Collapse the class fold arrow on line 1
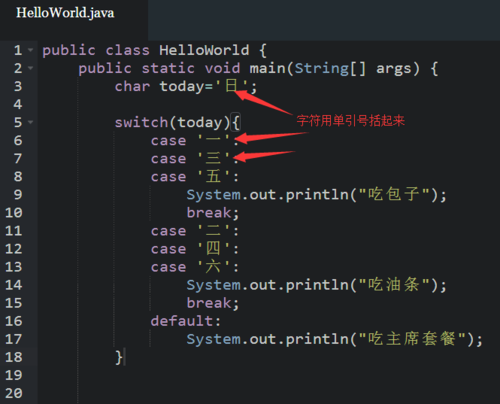The width and height of the screenshot is (500, 404). [31, 50]
